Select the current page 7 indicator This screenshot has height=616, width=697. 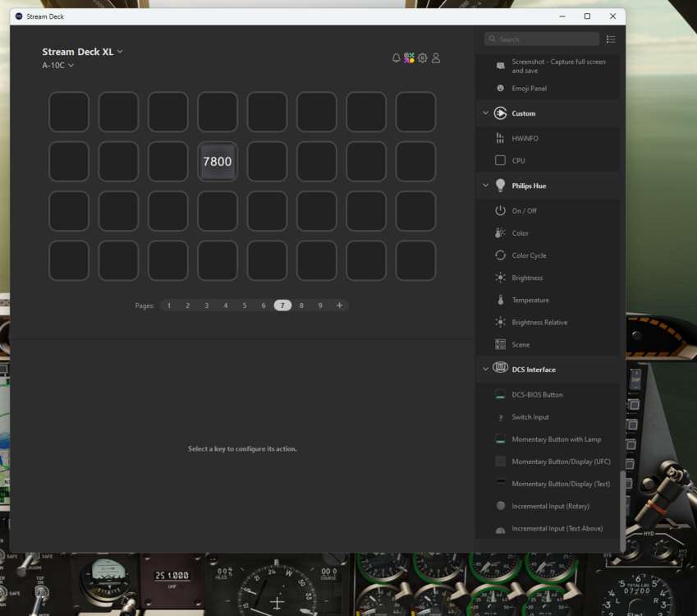(282, 306)
